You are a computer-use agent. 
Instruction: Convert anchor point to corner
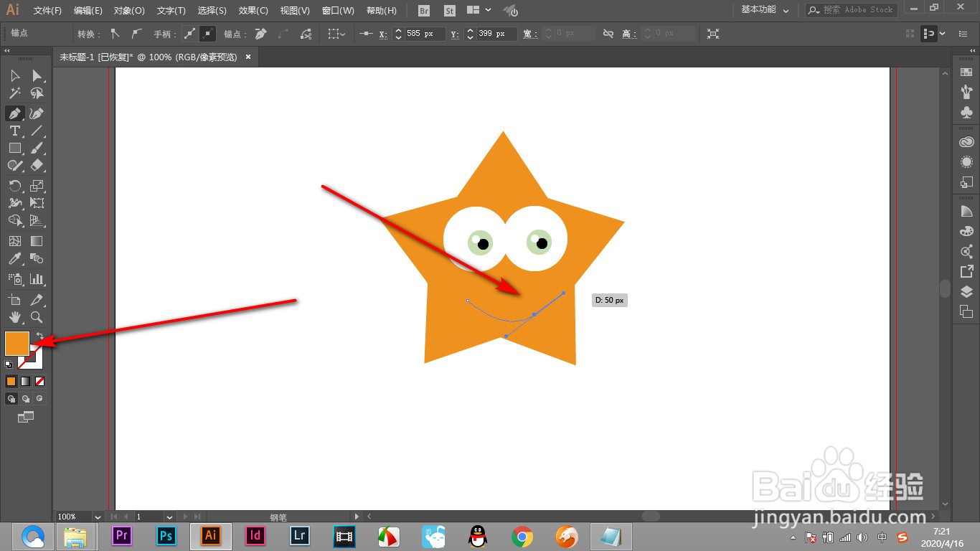[x=115, y=34]
